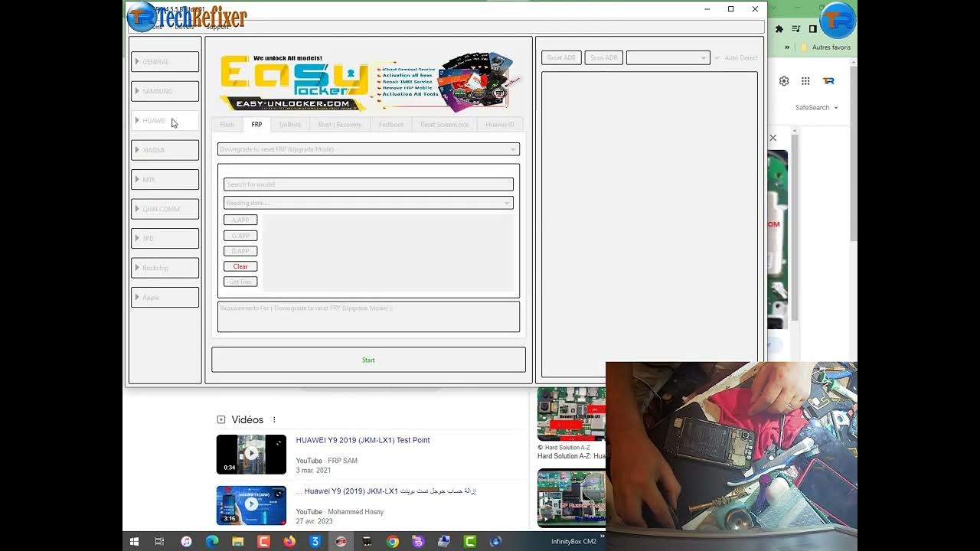Open the Reading data dropdown
Screen dimensions: 980x551
pyautogui.click(x=368, y=203)
